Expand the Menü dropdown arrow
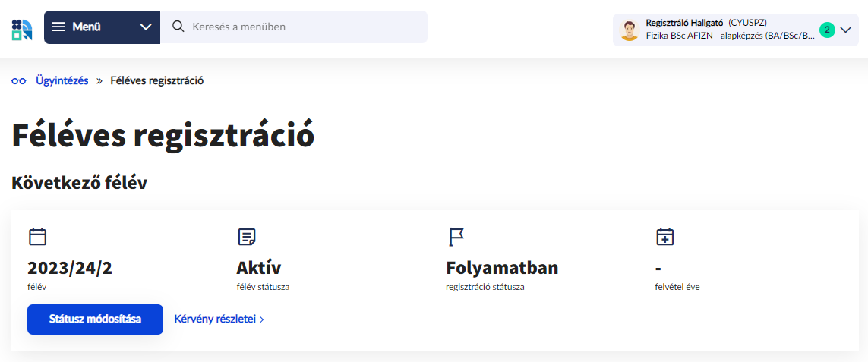Screen dimensions: 868x362 tap(146, 27)
